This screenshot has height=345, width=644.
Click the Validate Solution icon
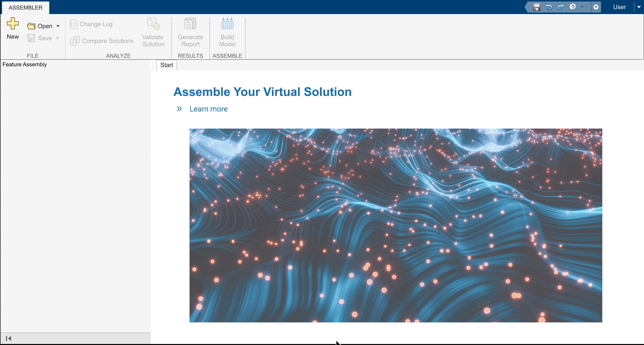coord(153,24)
